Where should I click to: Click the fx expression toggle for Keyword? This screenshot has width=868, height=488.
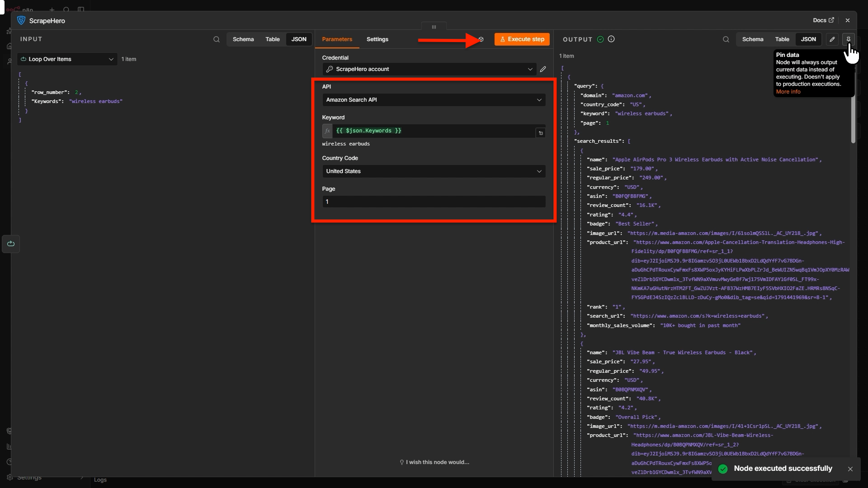coord(327,131)
